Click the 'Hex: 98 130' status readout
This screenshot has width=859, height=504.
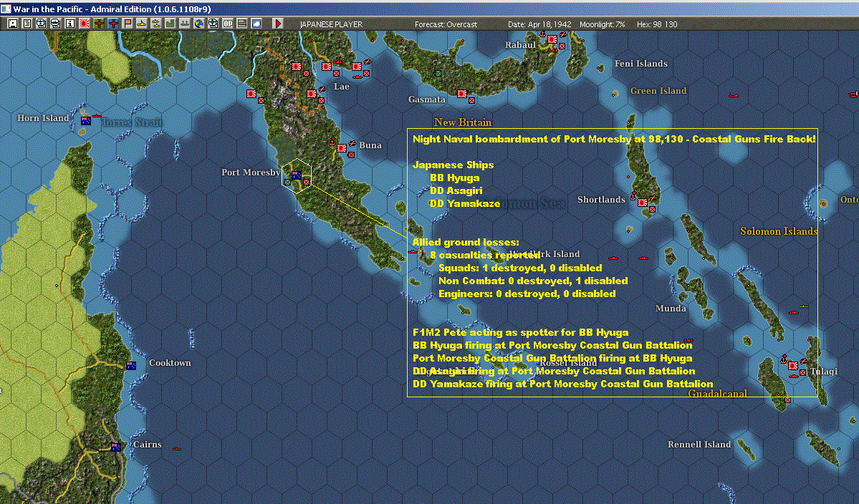point(657,24)
